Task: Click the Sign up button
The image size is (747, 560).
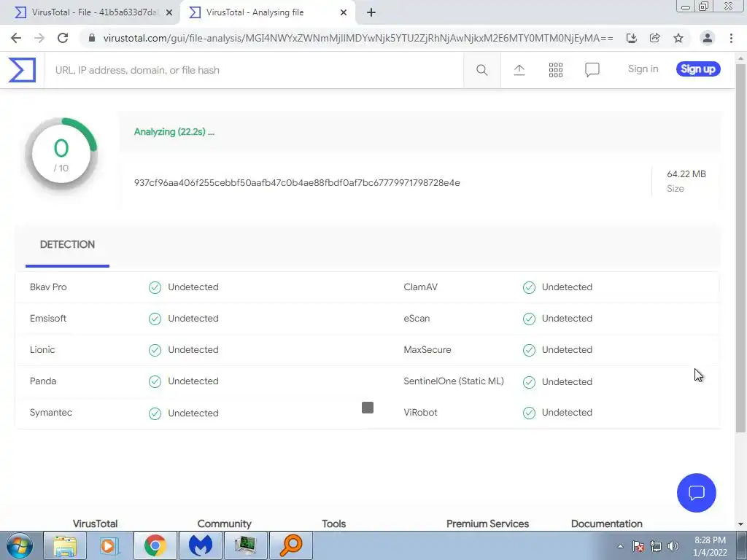Action: click(x=698, y=69)
